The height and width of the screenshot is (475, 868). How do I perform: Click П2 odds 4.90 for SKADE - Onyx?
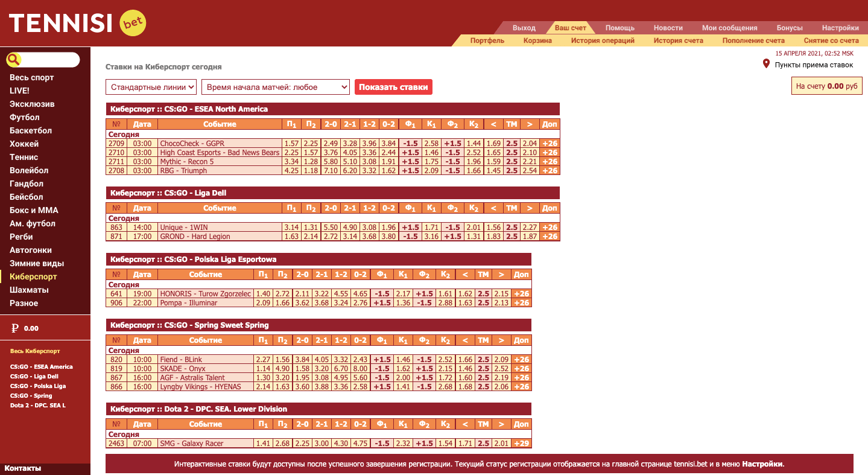(282, 368)
